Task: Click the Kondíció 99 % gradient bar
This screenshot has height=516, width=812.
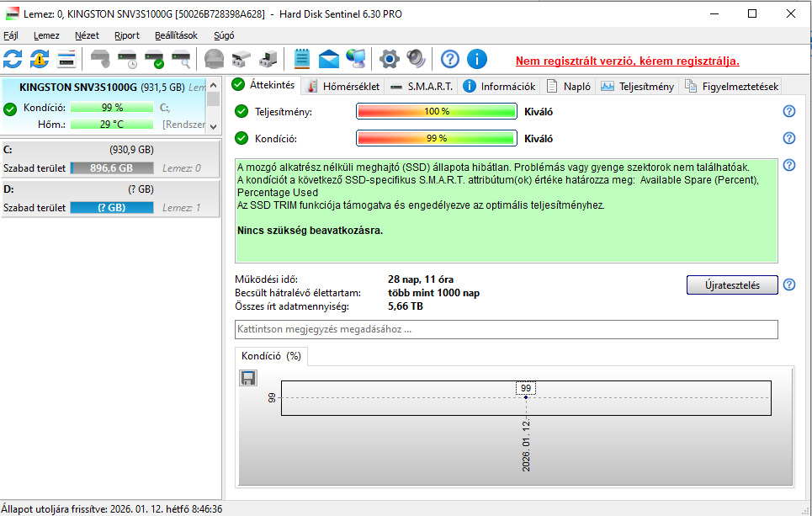Action: [437, 138]
